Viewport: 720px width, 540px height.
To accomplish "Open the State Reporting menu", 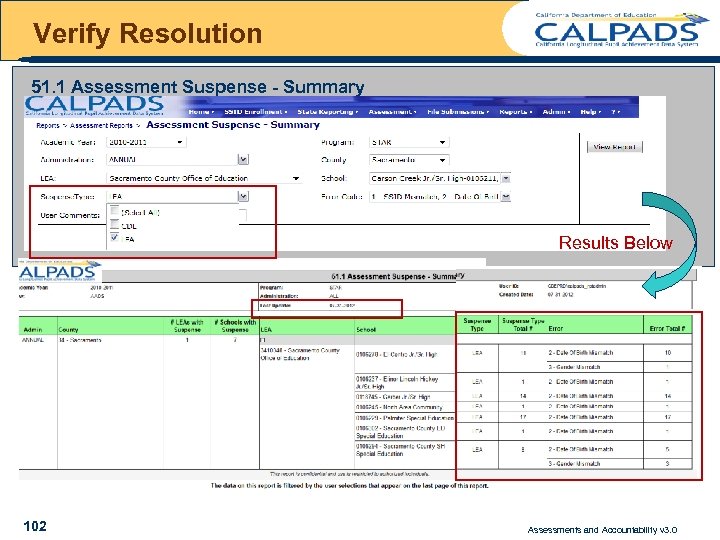I will pos(327,112).
